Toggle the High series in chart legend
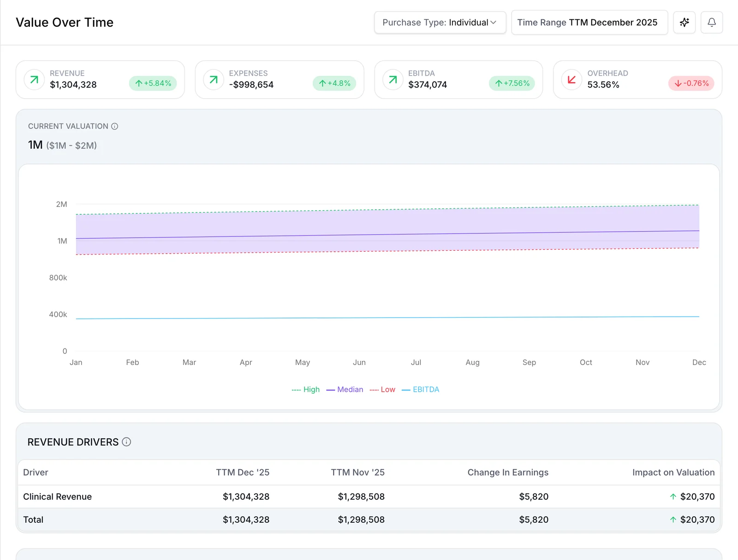The image size is (738, 560). point(306,389)
